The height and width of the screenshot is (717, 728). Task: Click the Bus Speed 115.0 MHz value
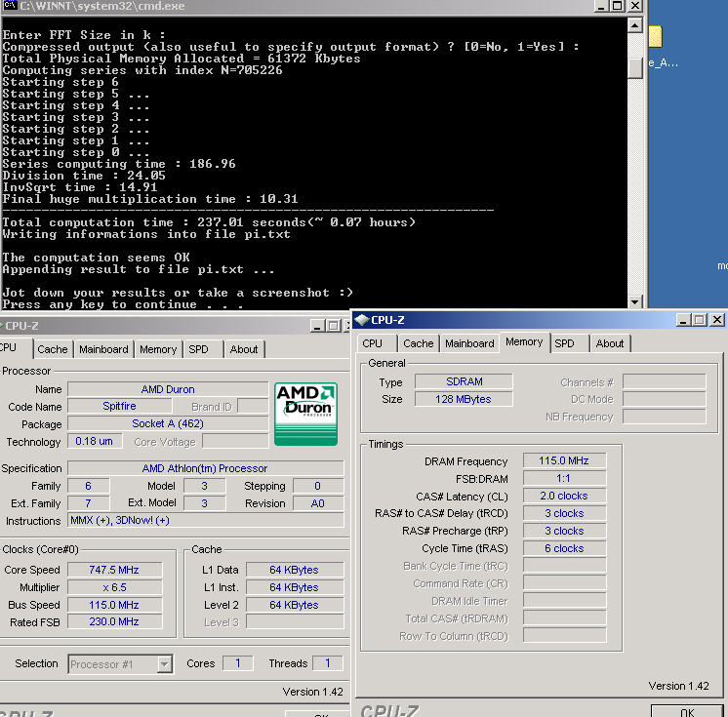[x=115, y=605]
